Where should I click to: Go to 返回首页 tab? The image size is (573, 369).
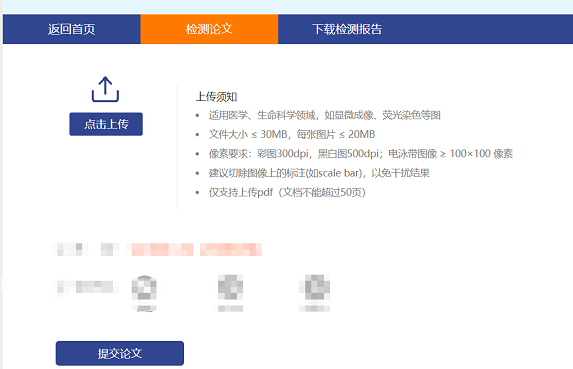[x=72, y=29]
